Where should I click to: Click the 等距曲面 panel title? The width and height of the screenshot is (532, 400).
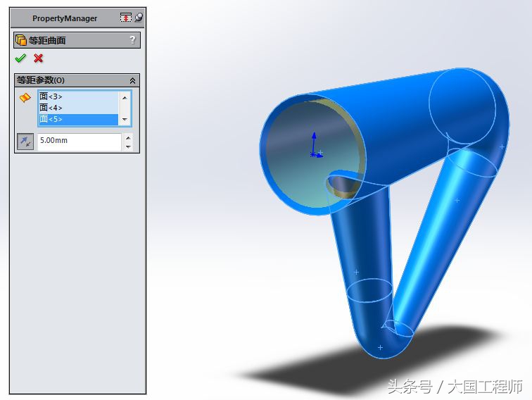[x=47, y=40]
